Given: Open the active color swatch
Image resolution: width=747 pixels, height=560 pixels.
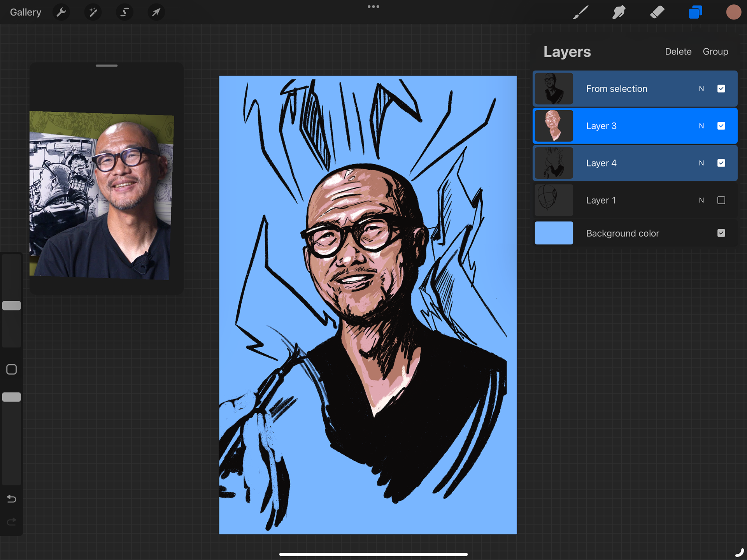Looking at the screenshot, I should tap(733, 12).
